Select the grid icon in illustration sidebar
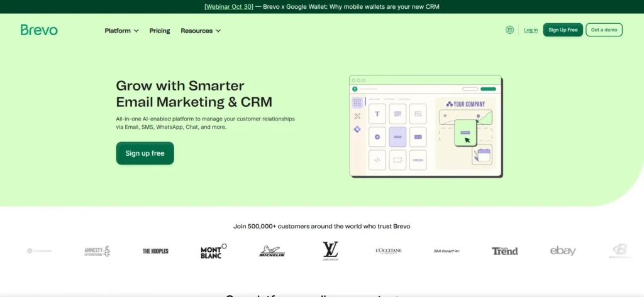Viewport: 644px width, 297px height. point(357,102)
